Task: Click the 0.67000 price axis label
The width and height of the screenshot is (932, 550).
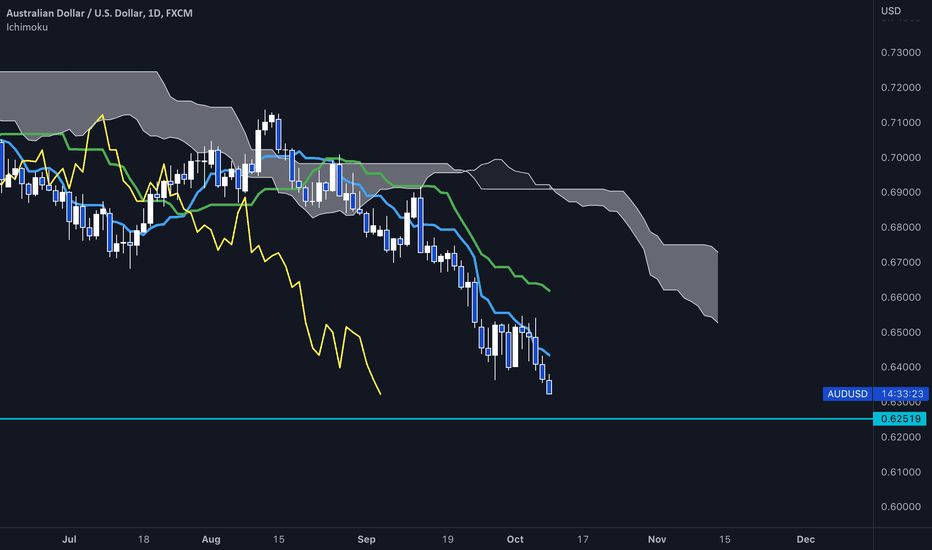Action: pos(900,262)
